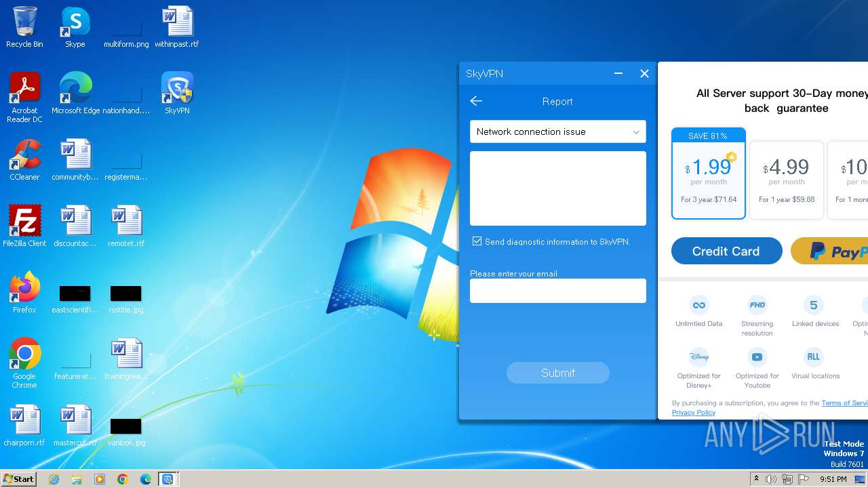
Task: Go back using SkyVPN Report arrow
Action: 476,101
